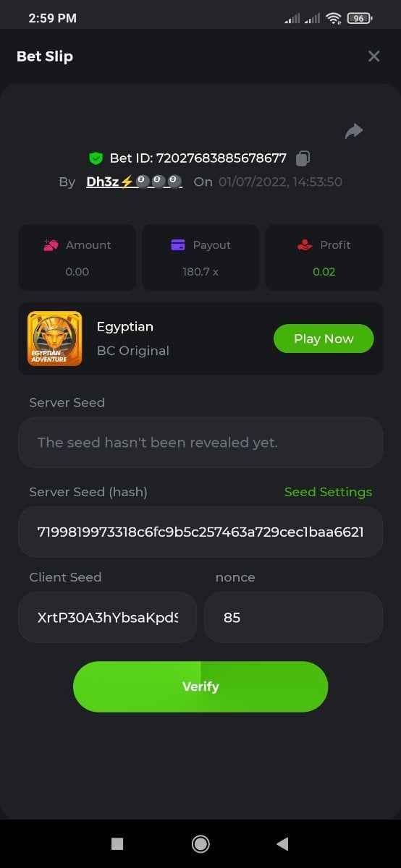Click the Play Now button
Screen dimensions: 401x868
(324, 339)
